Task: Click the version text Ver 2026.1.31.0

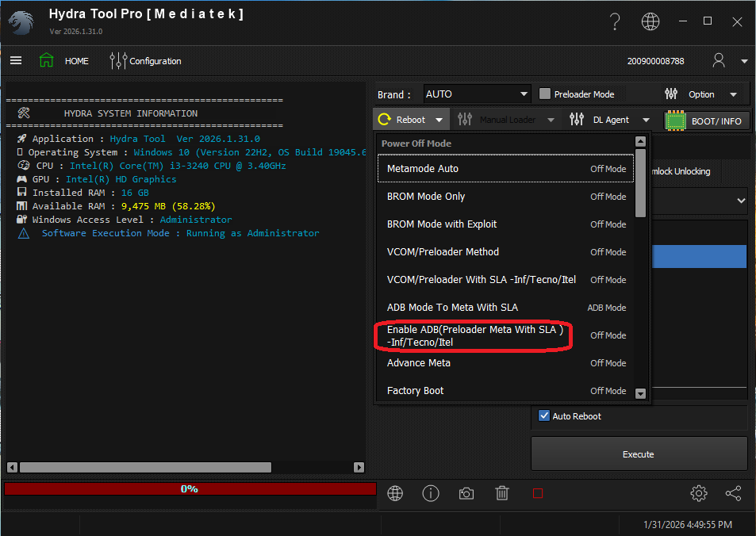Action: 75,32
